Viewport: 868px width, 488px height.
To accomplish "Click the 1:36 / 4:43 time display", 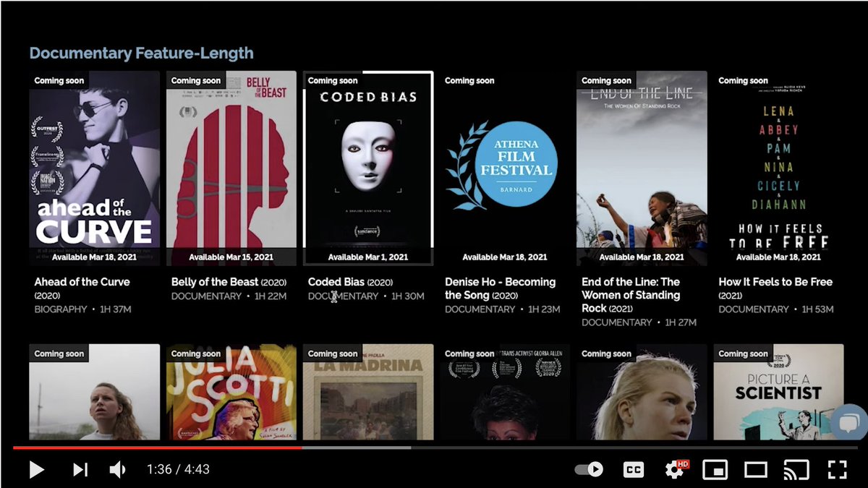I will pos(178,470).
